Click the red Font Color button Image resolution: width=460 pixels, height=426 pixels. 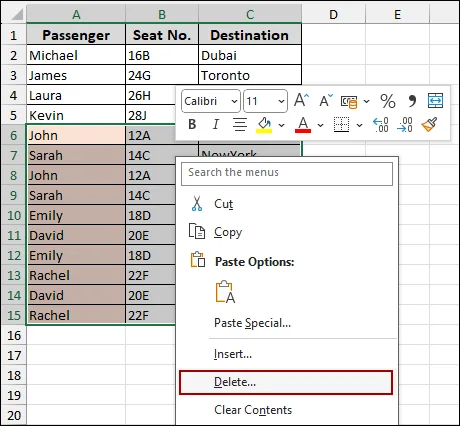[303, 125]
